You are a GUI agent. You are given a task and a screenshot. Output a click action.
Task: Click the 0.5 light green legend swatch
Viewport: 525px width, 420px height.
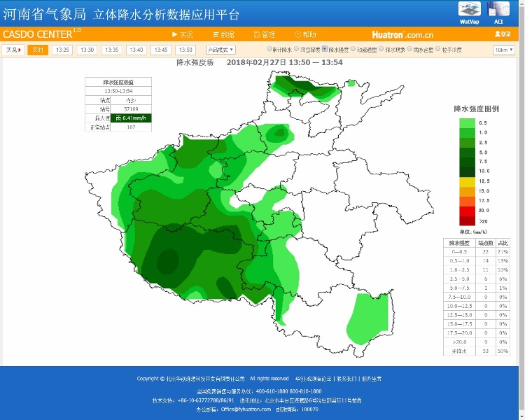click(x=467, y=122)
